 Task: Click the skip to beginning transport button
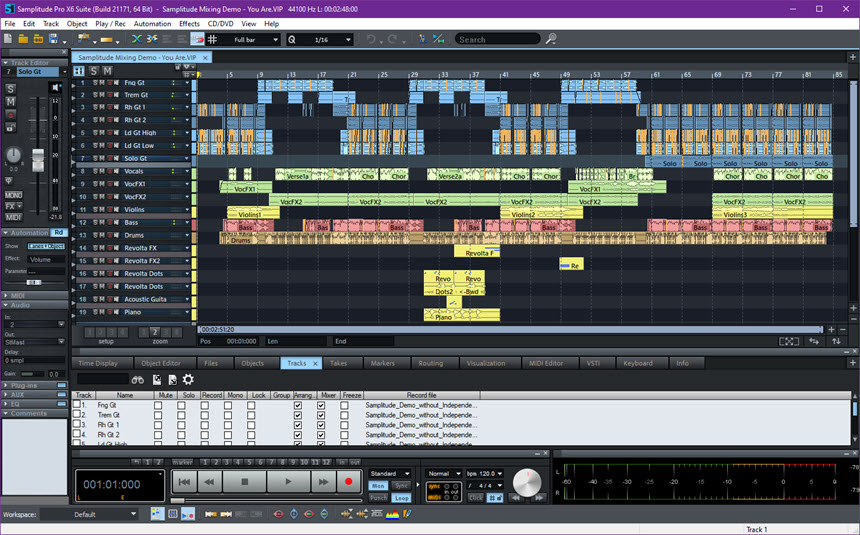(184, 482)
